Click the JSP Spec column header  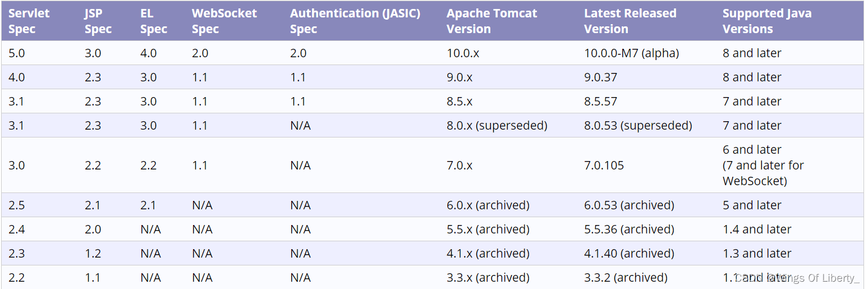pos(98,21)
